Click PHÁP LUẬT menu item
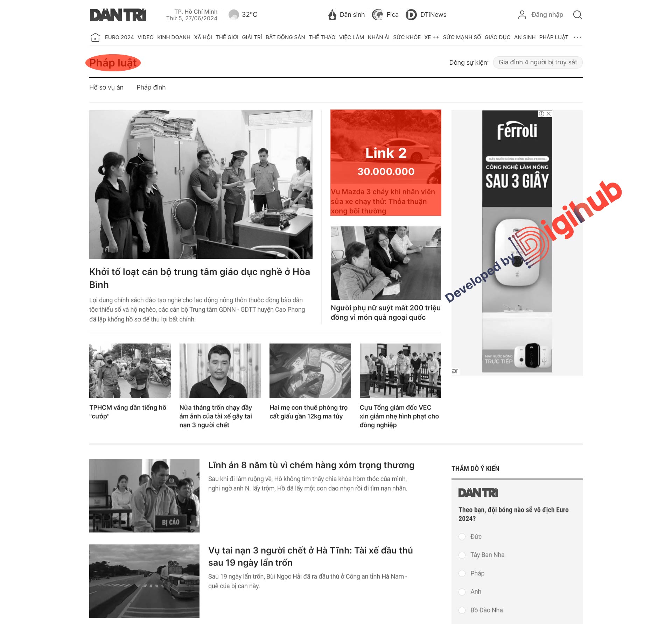This screenshot has width=672, height=624. pos(553,37)
